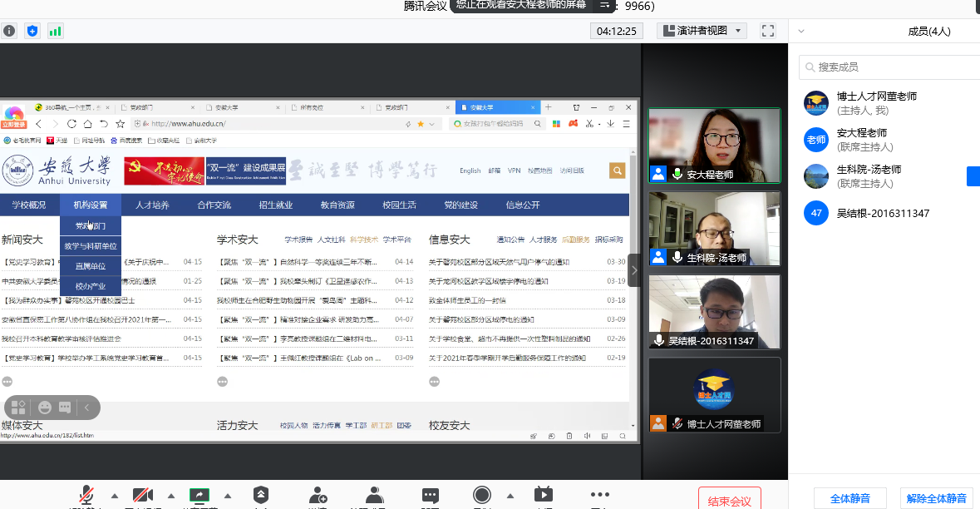Viewport: 980px width, 509px height.
Task: Expand the microphone options arrow
Action: [x=115, y=496]
